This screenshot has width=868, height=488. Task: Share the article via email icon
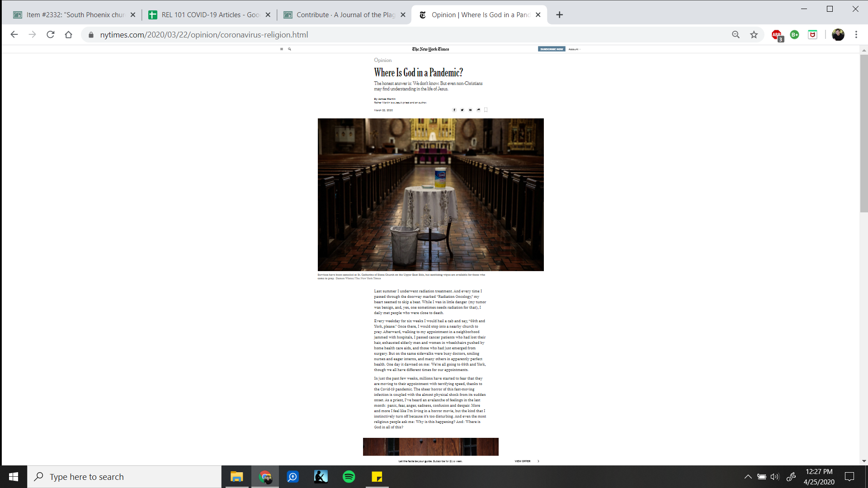pos(470,110)
